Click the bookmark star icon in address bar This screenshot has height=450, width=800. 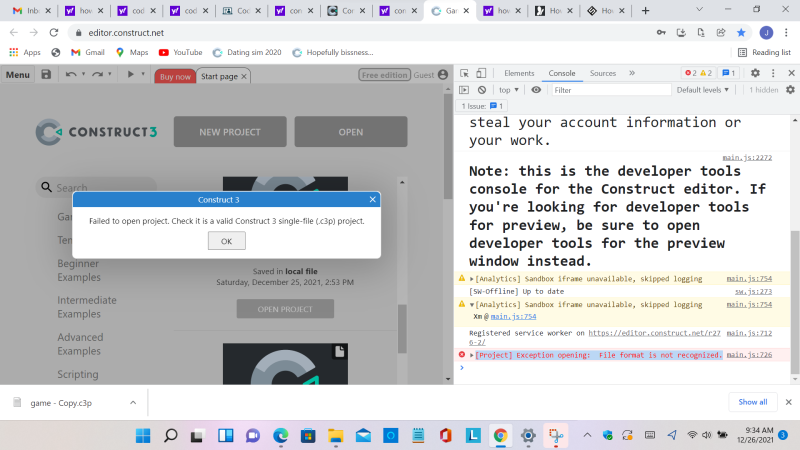pyautogui.click(x=741, y=33)
